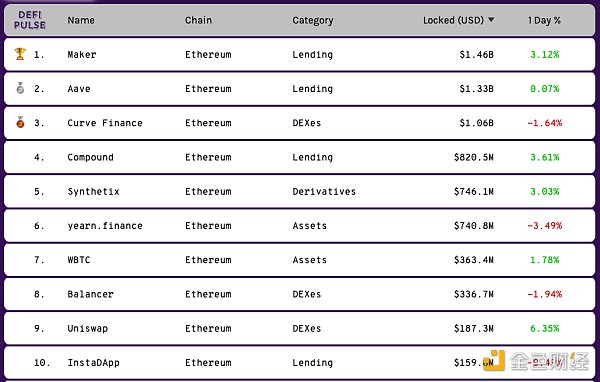The width and height of the screenshot is (600, 382).
Task: Click the gold trophy icon beside Maker
Action: (x=20, y=54)
